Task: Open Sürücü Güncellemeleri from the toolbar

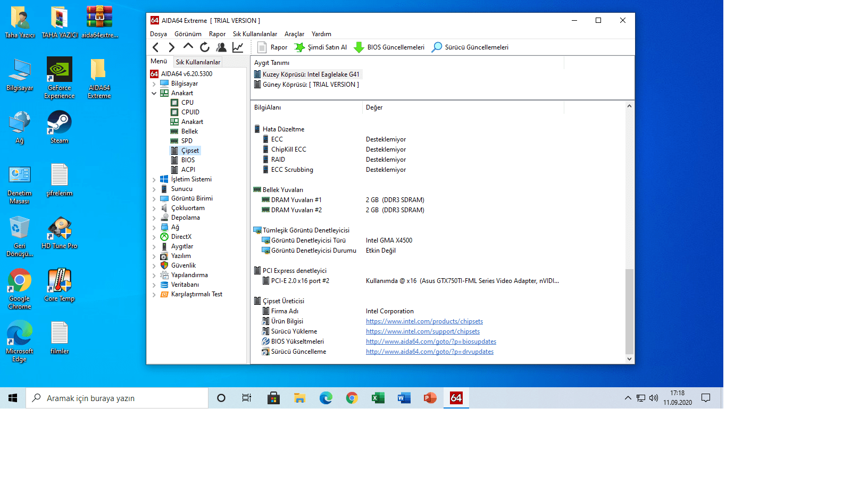Action: coord(470,47)
